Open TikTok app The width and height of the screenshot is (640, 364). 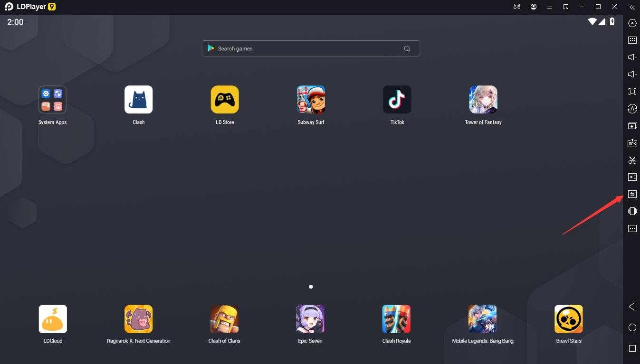(397, 100)
